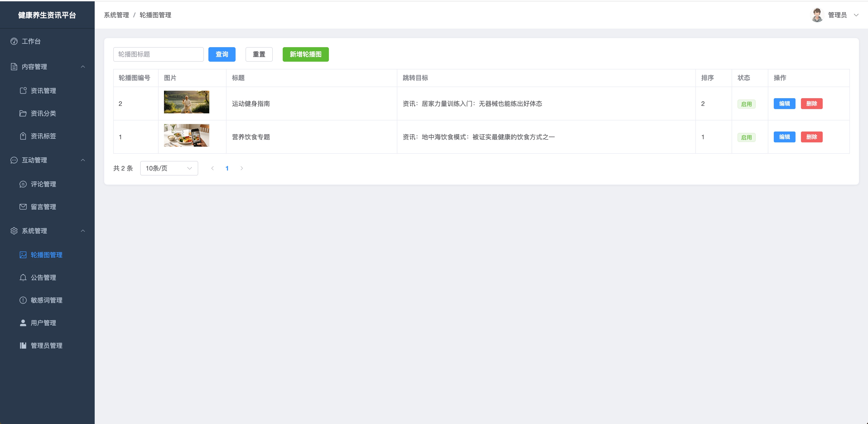Open 用户管理 menu item

pos(47,323)
